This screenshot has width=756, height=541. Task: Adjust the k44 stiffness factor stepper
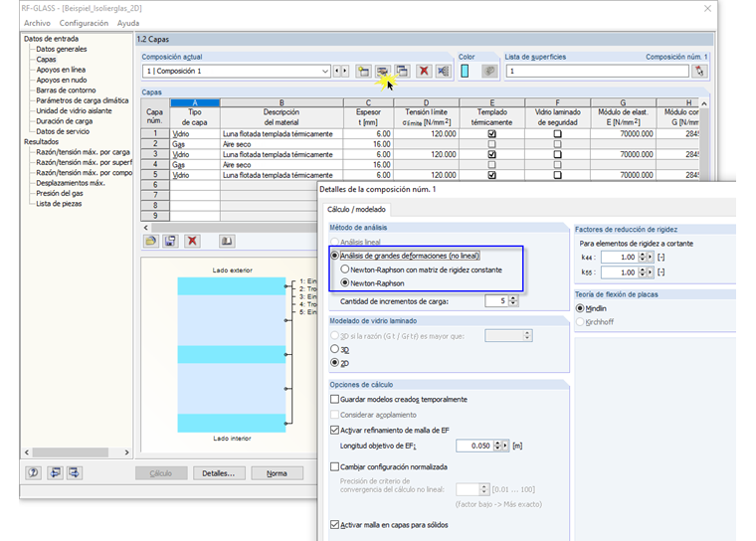(642, 257)
